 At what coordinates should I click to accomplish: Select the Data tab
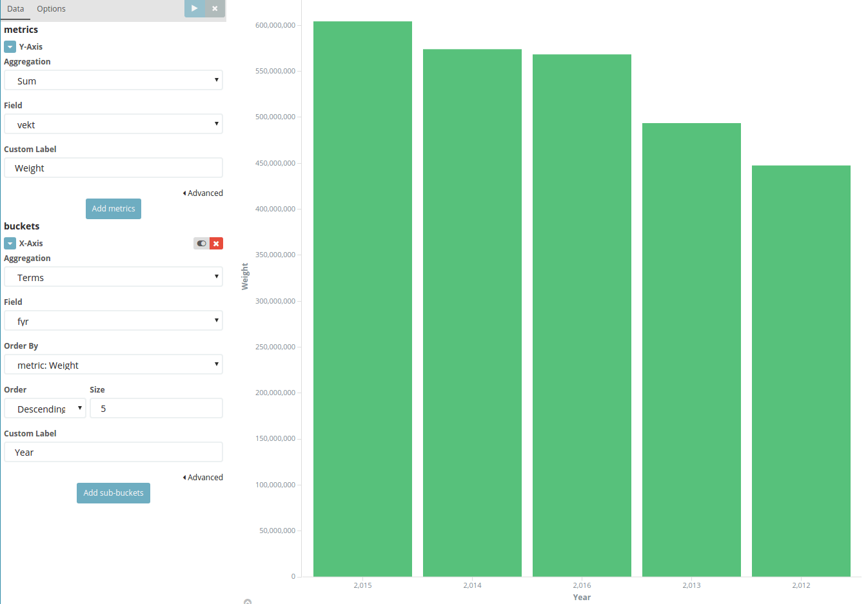(15, 8)
